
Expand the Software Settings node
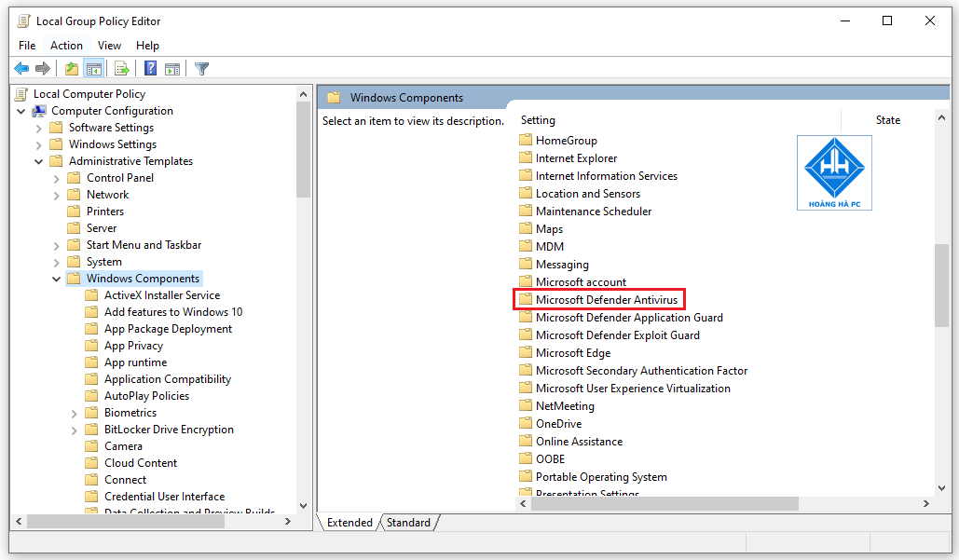click(38, 128)
